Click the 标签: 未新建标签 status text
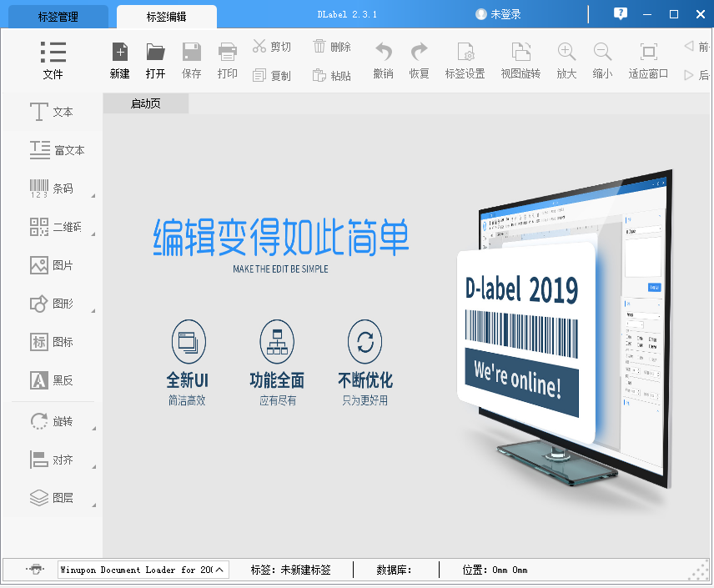 pyautogui.click(x=290, y=570)
